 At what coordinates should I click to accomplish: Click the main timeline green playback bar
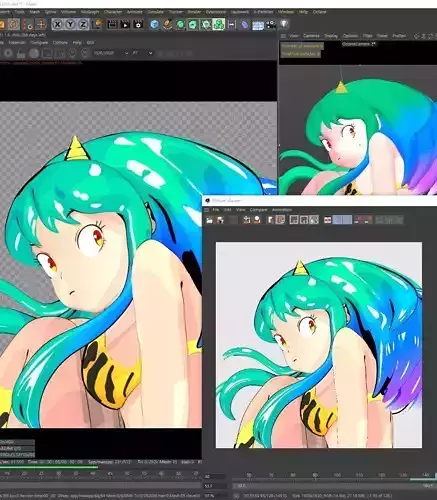tap(49, 468)
